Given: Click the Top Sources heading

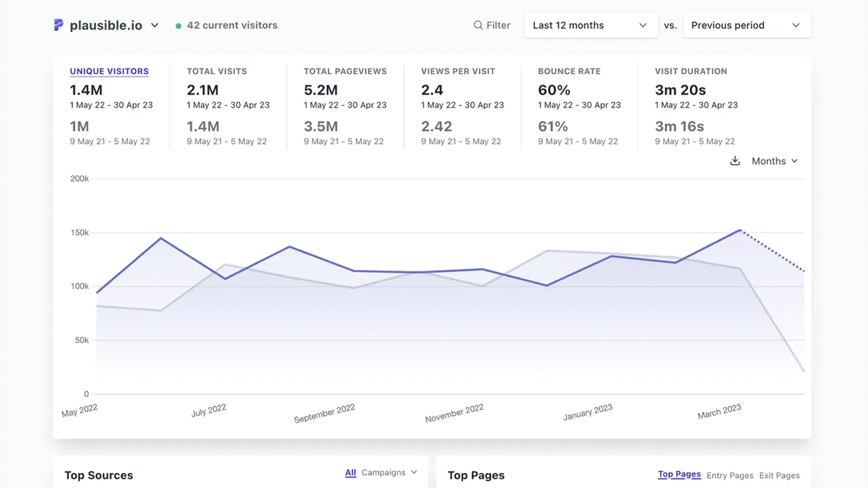Looking at the screenshot, I should (99, 475).
